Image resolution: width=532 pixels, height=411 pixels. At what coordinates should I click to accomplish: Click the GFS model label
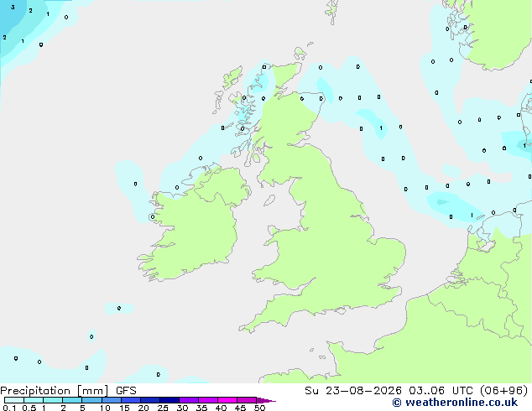point(126,390)
